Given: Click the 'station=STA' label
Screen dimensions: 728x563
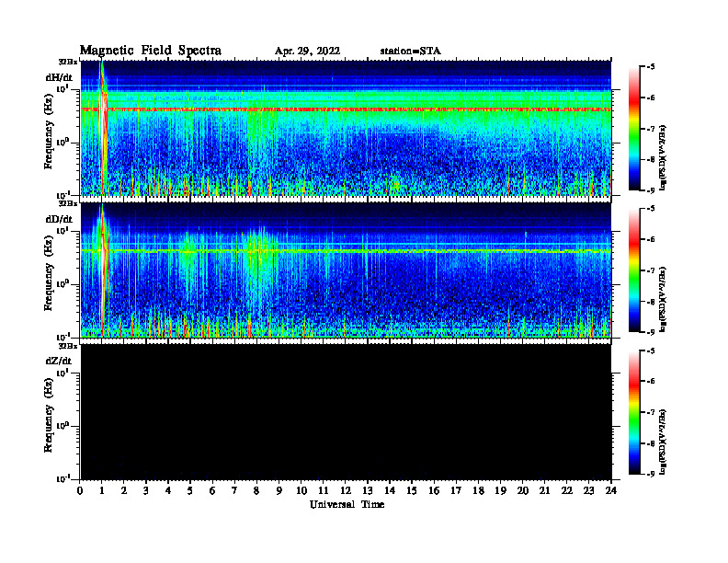Looking at the screenshot, I should tap(411, 52).
